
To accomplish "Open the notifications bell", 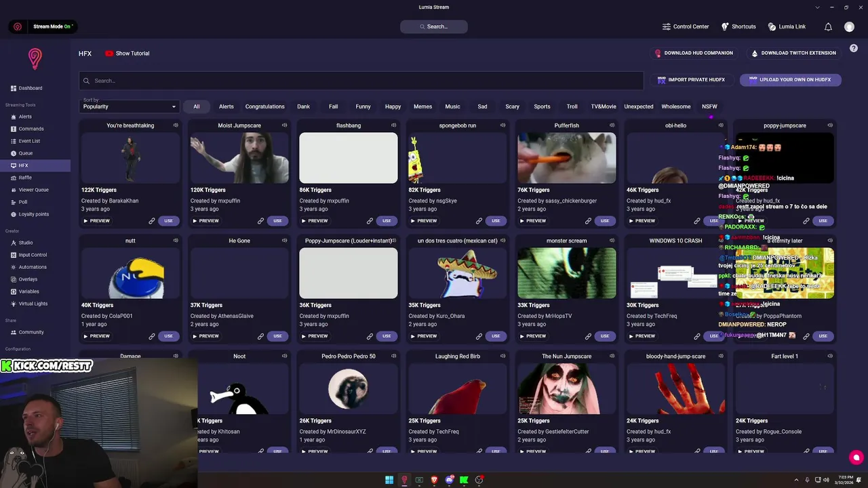I will [x=828, y=26].
